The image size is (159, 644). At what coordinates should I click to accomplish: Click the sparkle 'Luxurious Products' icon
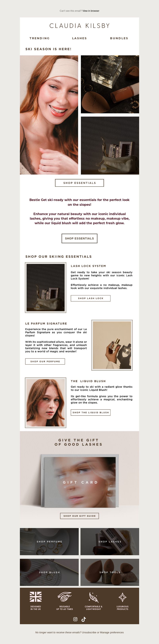[x=122, y=597]
